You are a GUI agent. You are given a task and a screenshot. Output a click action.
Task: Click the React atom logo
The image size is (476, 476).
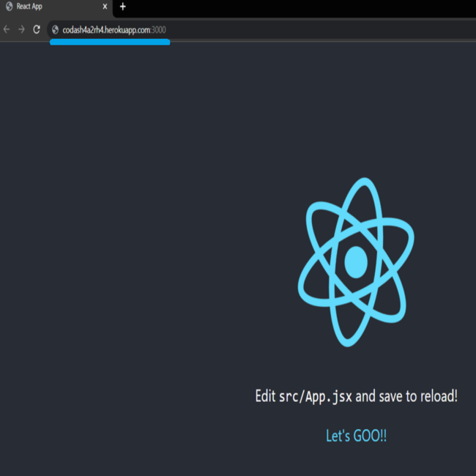coord(356,262)
